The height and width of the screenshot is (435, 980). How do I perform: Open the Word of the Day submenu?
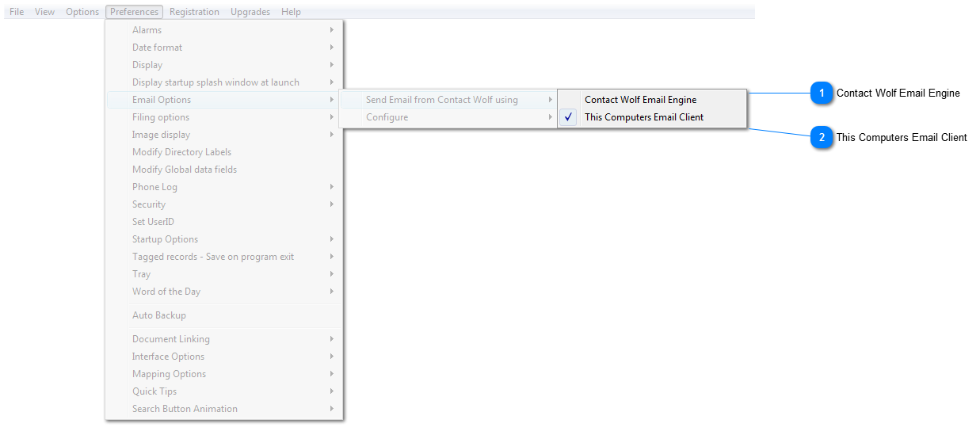[223, 292]
